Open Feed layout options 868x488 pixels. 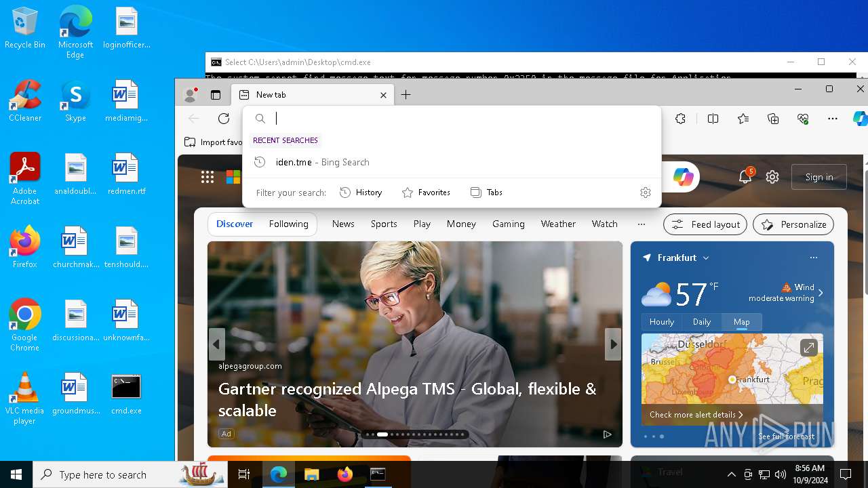coord(705,224)
